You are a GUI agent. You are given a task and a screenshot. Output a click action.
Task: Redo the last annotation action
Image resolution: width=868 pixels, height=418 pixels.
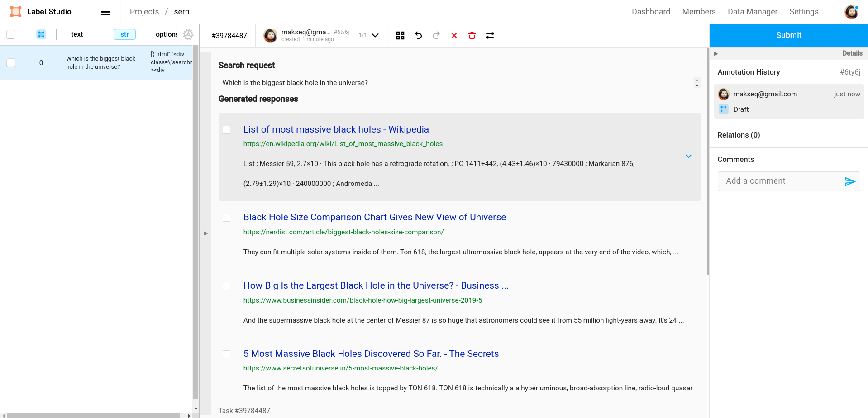pos(436,35)
